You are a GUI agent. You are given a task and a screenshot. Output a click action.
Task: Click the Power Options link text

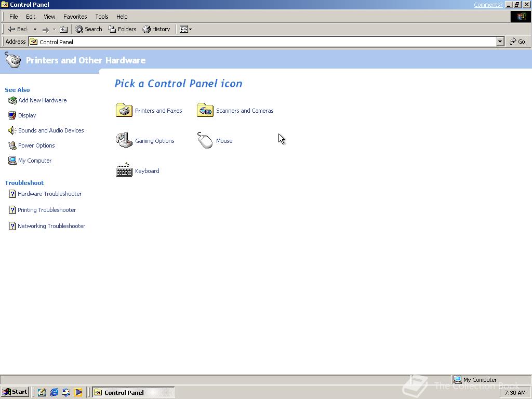(x=36, y=145)
